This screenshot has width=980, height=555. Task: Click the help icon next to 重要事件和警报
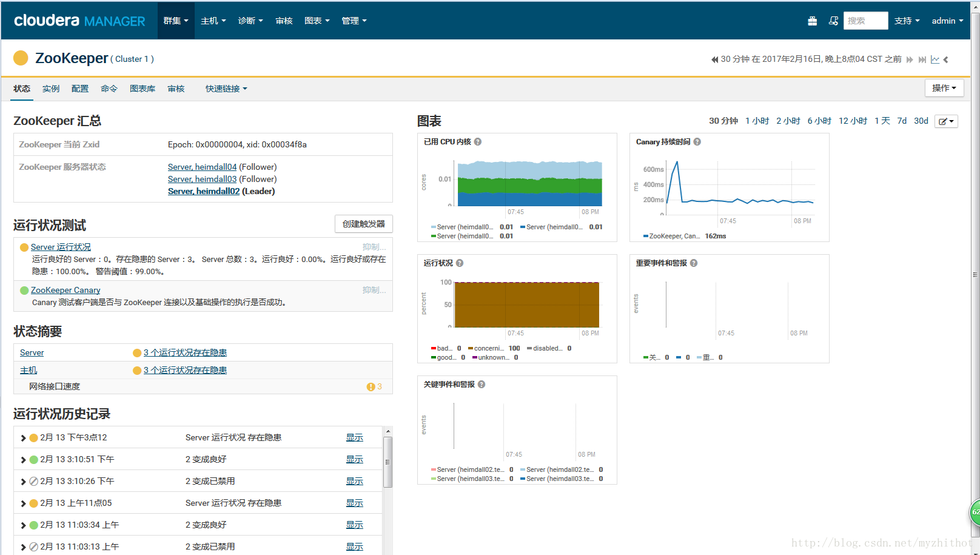click(694, 263)
